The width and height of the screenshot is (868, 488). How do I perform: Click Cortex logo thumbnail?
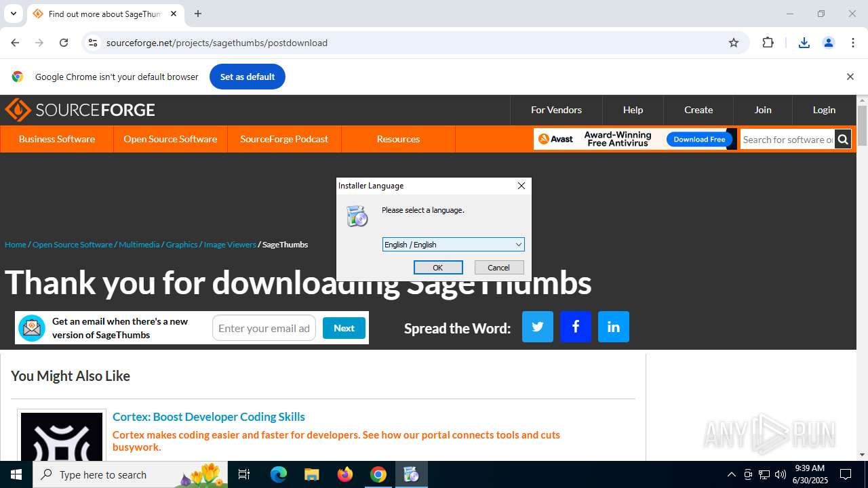click(x=62, y=436)
